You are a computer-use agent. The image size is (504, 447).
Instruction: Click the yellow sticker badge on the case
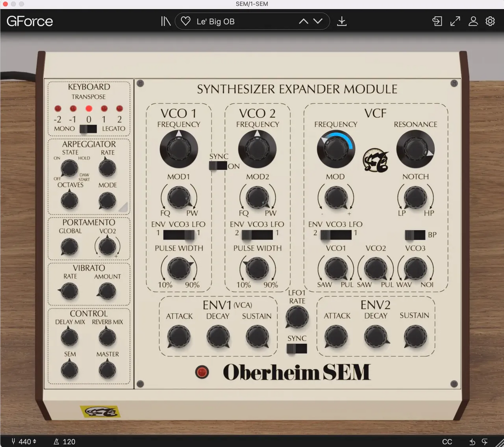tap(100, 411)
